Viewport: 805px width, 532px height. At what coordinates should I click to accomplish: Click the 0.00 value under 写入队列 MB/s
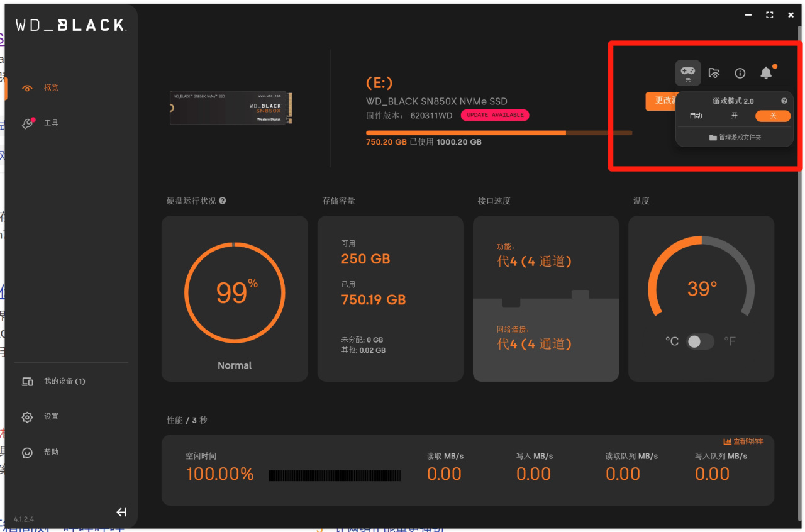pos(712,474)
